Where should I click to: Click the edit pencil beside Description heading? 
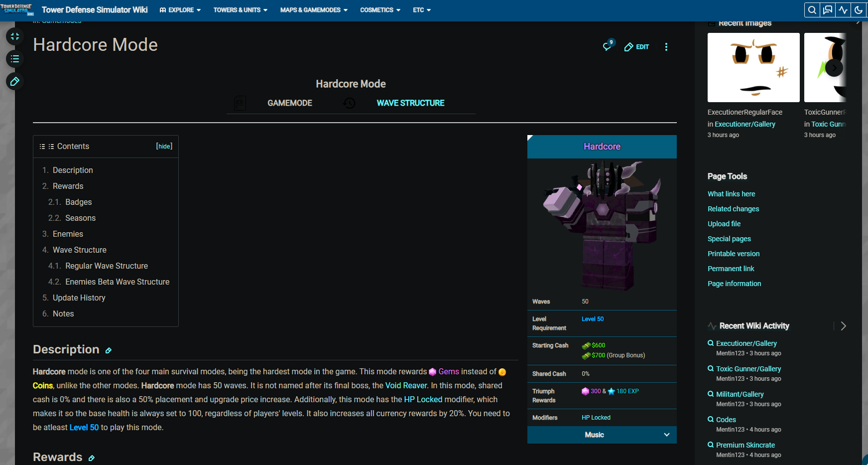click(109, 350)
